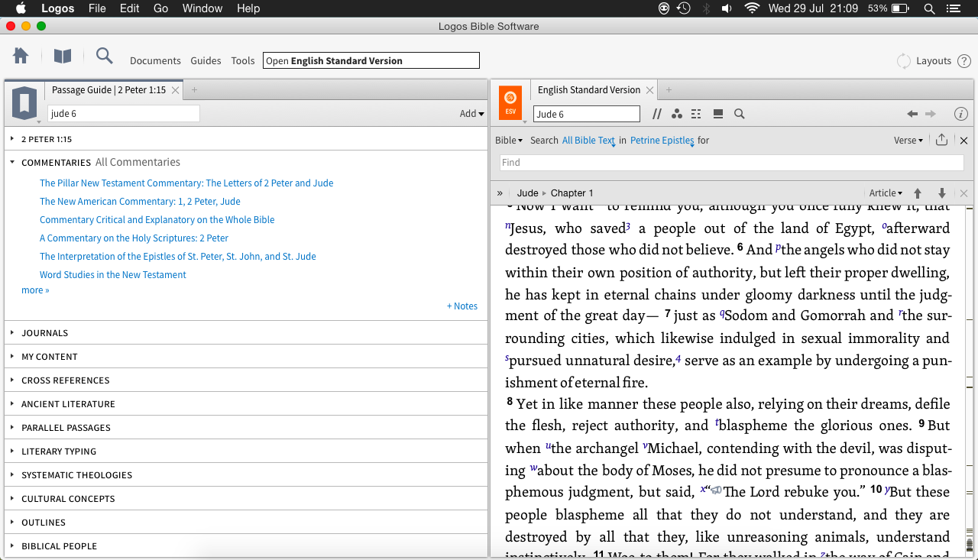Click the visual filters three-dots icon
978x560 pixels.
[676, 114]
